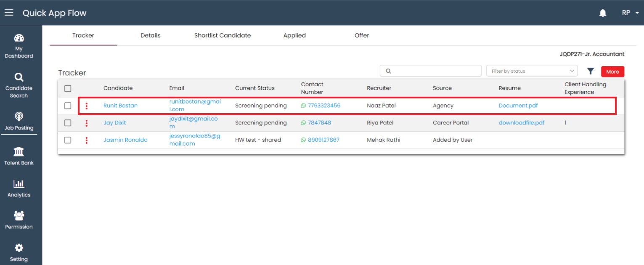
Task: Open three-dot menu for Jay Dixit
Action: tap(87, 123)
